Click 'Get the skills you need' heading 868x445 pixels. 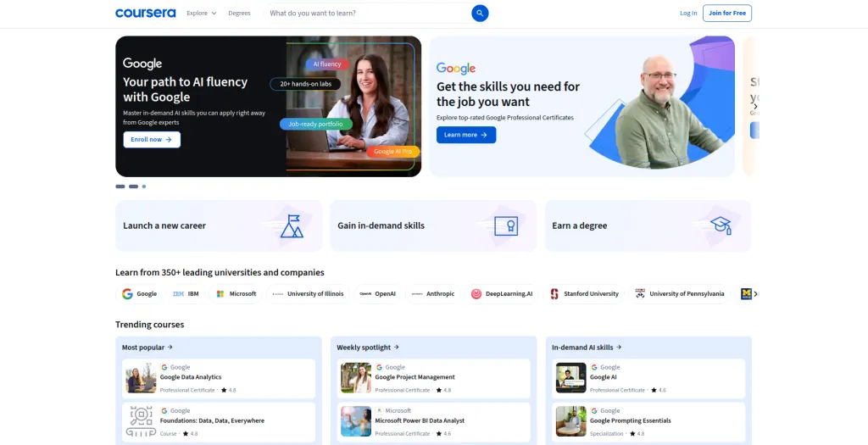click(509, 94)
